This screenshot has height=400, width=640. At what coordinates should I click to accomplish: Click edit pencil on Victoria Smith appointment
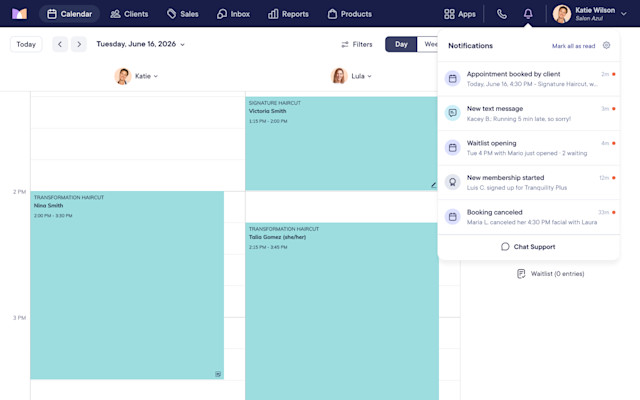(x=433, y=185)
